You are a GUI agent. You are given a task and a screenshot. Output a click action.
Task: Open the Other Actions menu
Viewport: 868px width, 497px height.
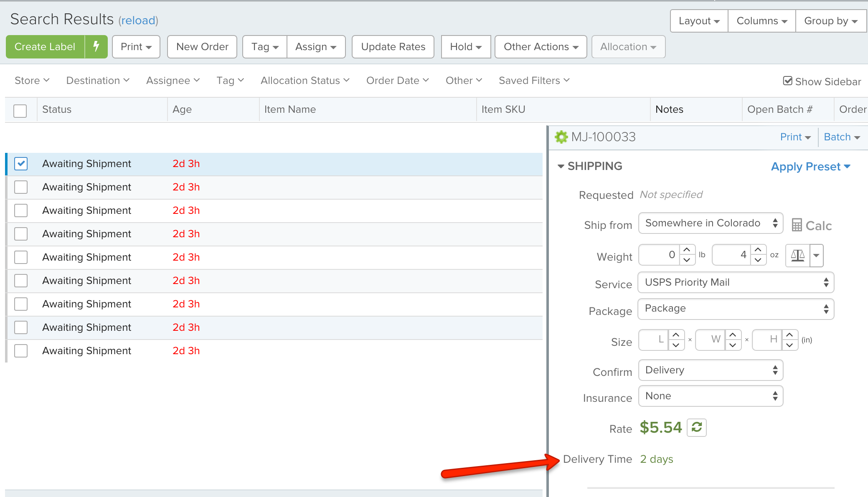[x=541, y=47]
